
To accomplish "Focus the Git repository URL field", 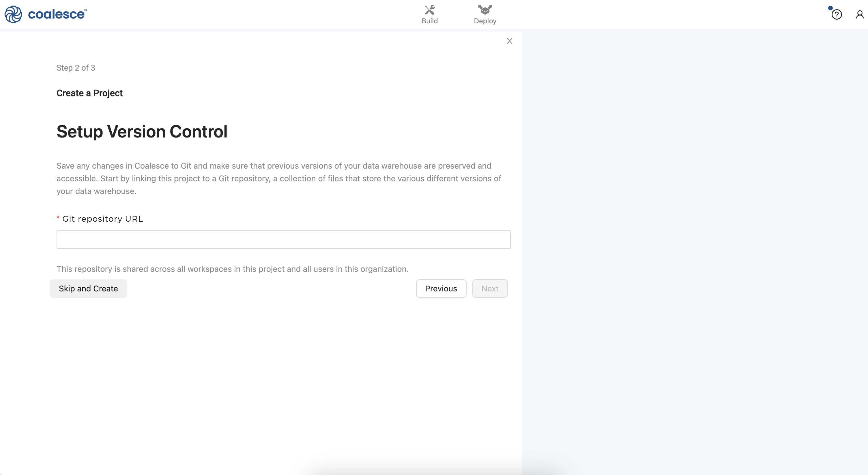I will [283, 239].
